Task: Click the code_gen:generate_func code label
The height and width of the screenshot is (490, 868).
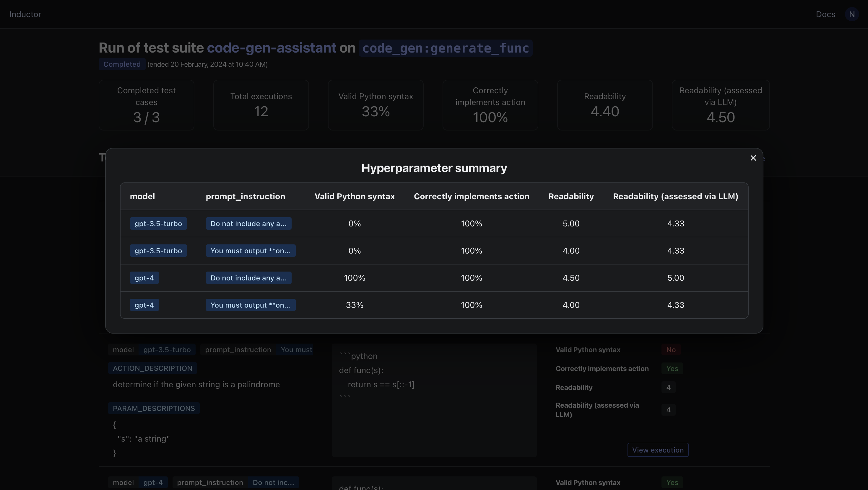Action: coord(446,48)
